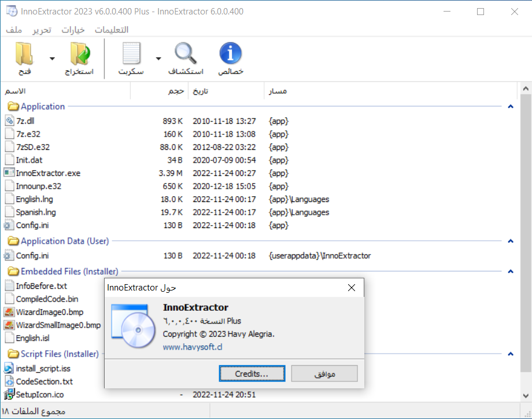Sort by the Path (مسار) column header
This screenshot has width=532, height=419.
(390, 91)
